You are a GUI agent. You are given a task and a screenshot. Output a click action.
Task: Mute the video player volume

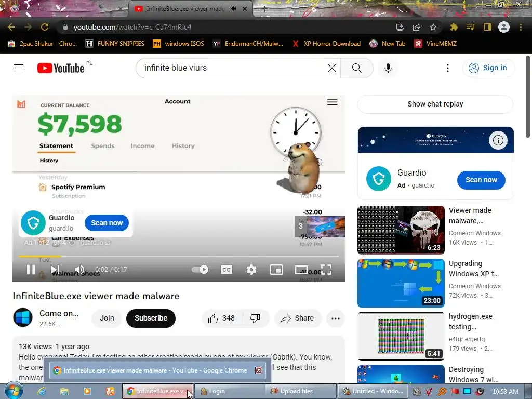(x=79, y=270)
